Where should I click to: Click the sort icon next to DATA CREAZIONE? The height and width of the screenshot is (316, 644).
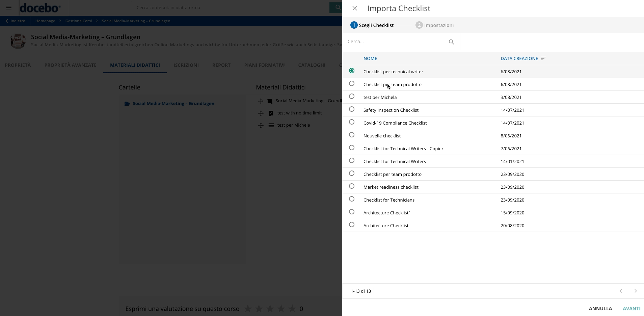click(x=543, y=58)
